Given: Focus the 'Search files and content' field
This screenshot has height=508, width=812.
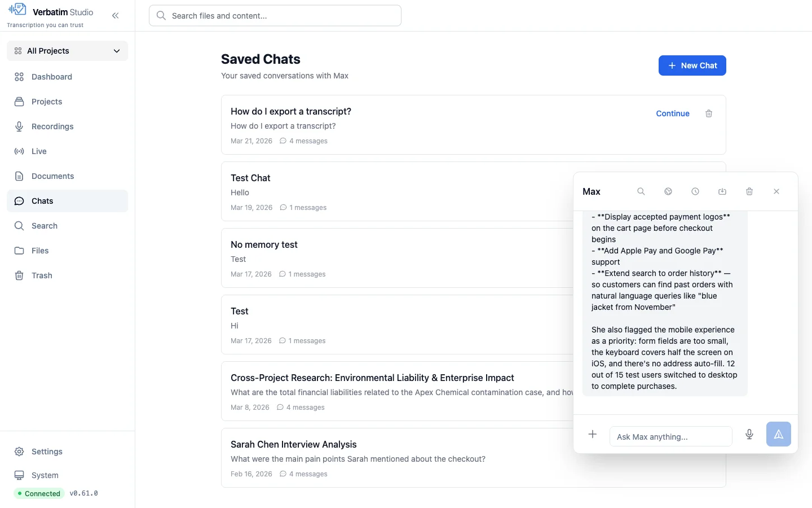Looking at the screenshot, I should pos(275,16).
